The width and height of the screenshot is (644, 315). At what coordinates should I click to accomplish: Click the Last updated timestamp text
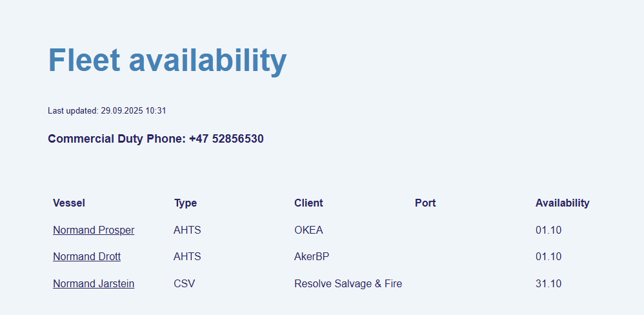click(x=107, y=110)
